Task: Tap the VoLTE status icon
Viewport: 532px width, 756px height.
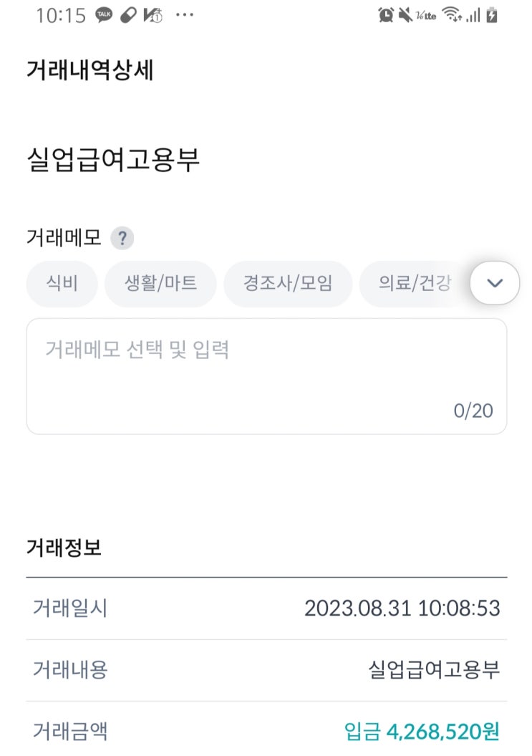Action: pyautogui.click(x=426, y=16)
